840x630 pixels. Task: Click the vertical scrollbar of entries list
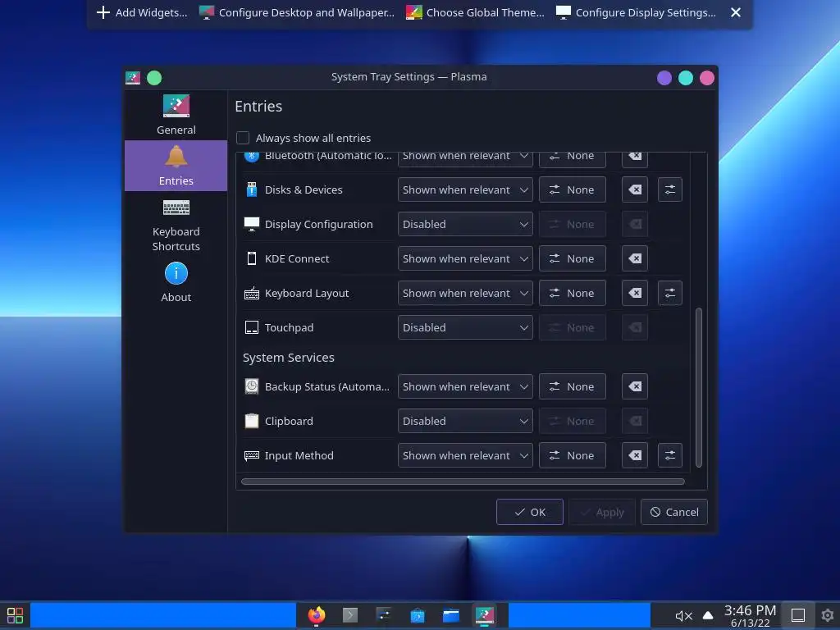click(x=699, y=387)
